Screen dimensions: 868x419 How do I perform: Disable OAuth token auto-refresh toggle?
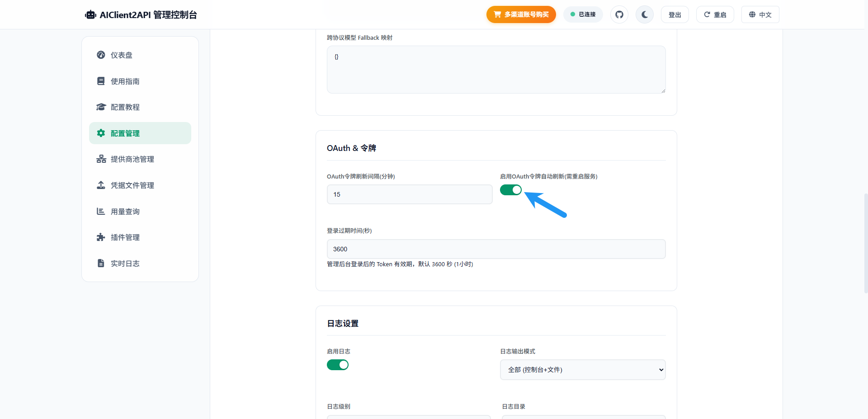511,190
